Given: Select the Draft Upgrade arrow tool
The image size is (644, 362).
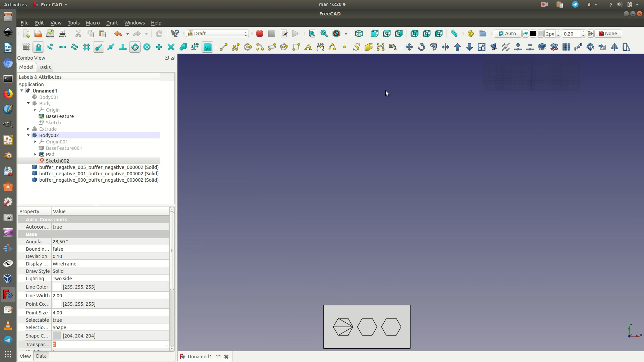Looking at the screenshot, I should coord(458,47).
